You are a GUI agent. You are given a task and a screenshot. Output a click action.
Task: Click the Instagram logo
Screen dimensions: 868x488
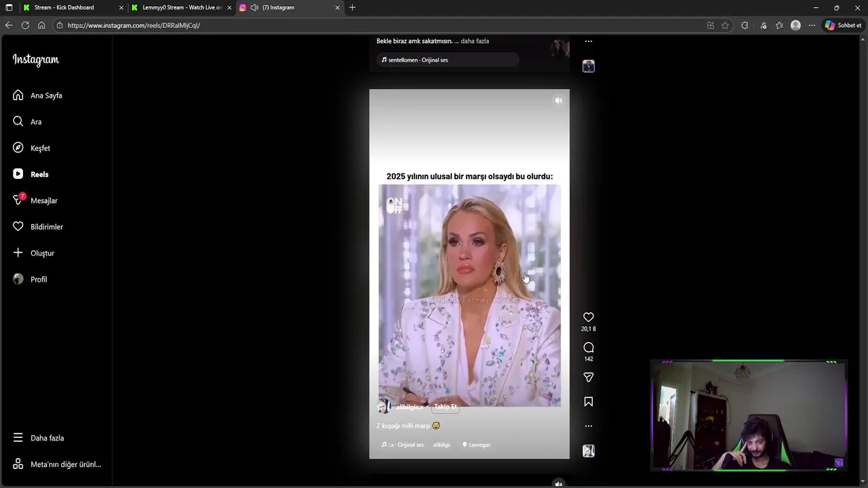(36, 60)
